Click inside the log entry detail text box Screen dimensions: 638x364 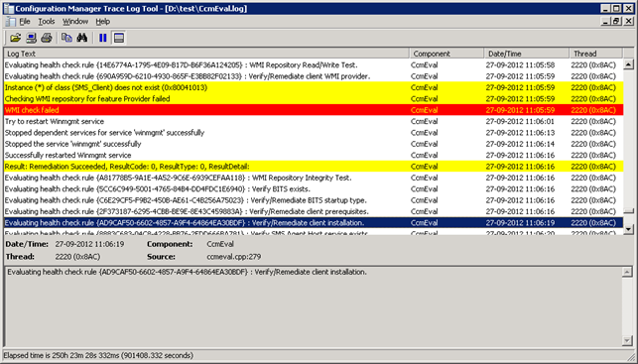(x=314, y=306)
